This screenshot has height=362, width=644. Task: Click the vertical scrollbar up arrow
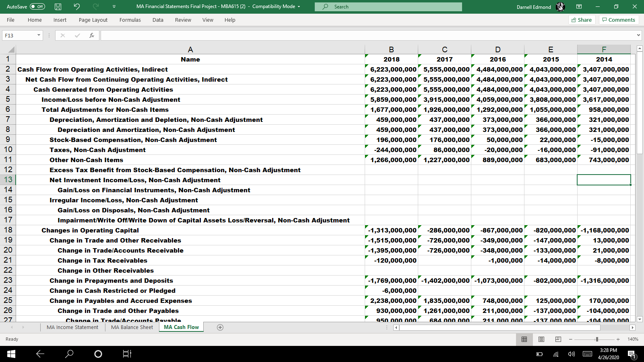click(640, 49)
